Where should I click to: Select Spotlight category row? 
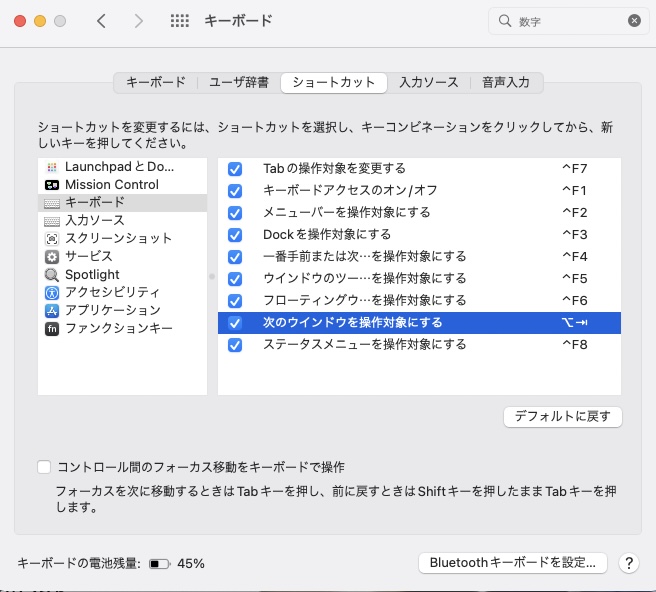[x=122, y=275]
